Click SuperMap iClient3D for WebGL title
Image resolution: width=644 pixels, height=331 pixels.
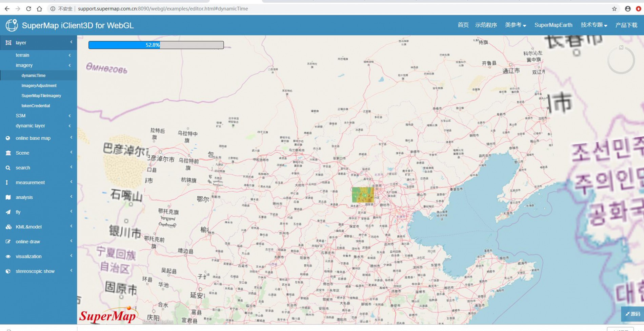pos(78,25)
